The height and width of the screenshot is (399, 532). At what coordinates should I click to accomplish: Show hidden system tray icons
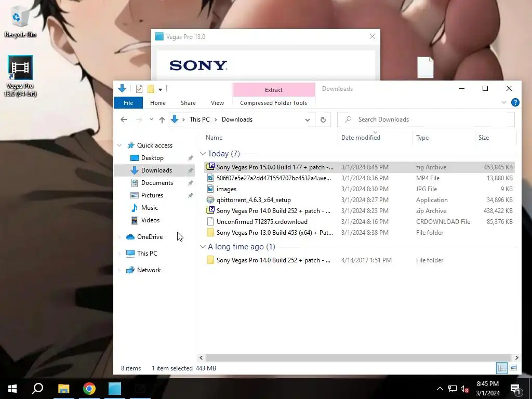440,389
